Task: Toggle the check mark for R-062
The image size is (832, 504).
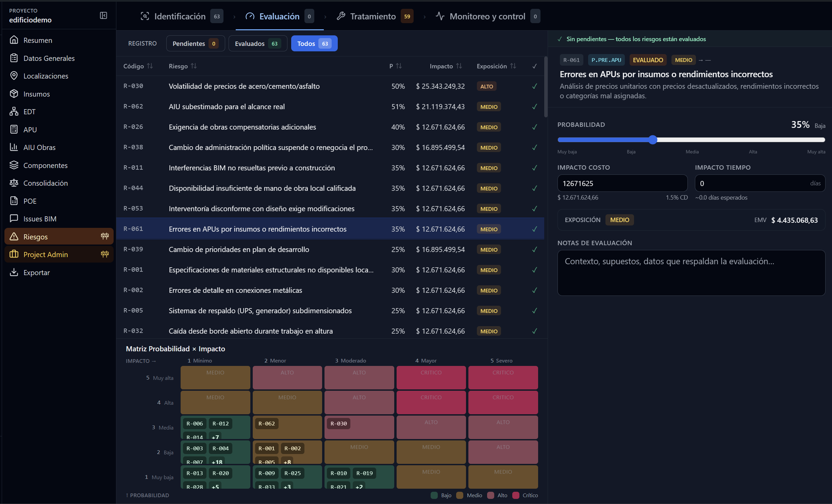Action: (534, 107)
